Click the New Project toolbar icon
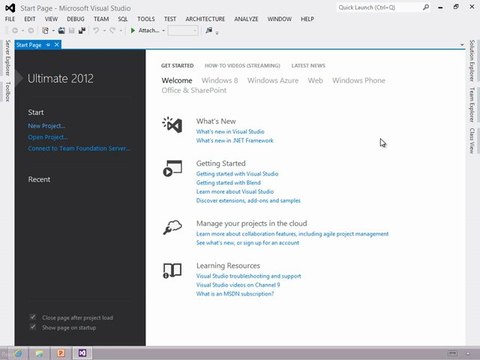 (x=45, y=31)
